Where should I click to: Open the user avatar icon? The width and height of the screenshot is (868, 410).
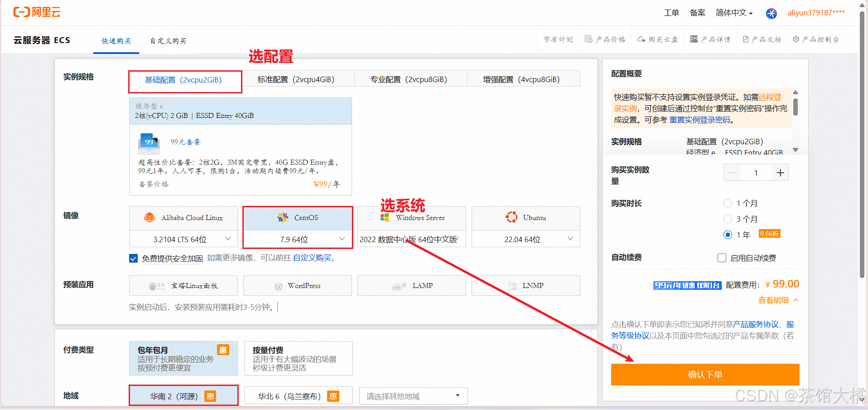(771, 13)
